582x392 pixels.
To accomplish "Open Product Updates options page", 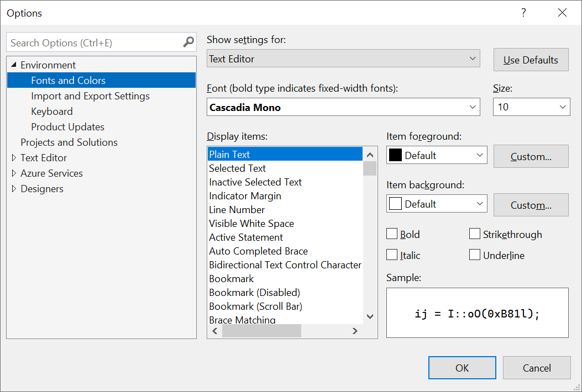I will [67, 127].
